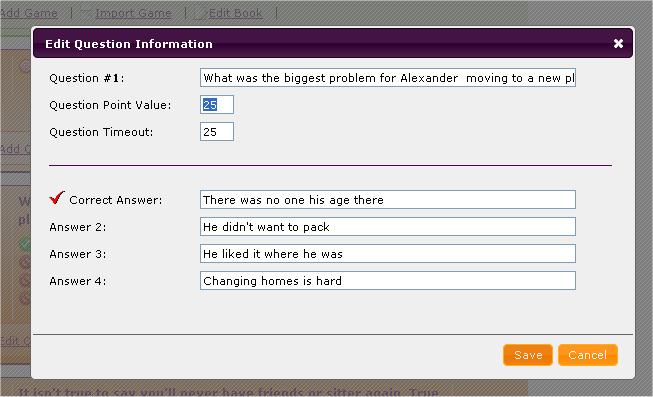Focus the Question #1 text field

pos(388,78)
